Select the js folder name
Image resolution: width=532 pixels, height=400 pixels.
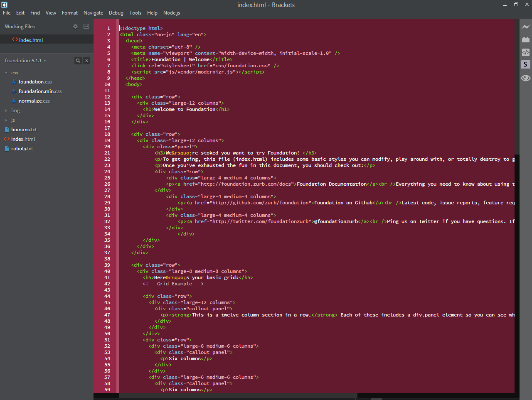pos(13,120)
